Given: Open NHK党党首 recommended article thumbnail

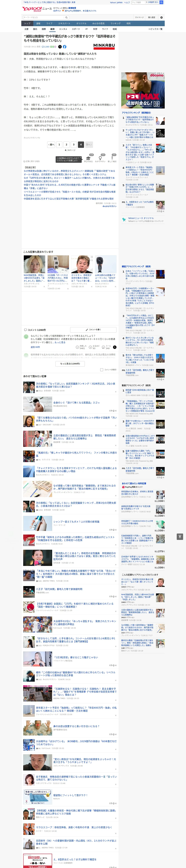Looking at the screenshot, I should [34, 264].
